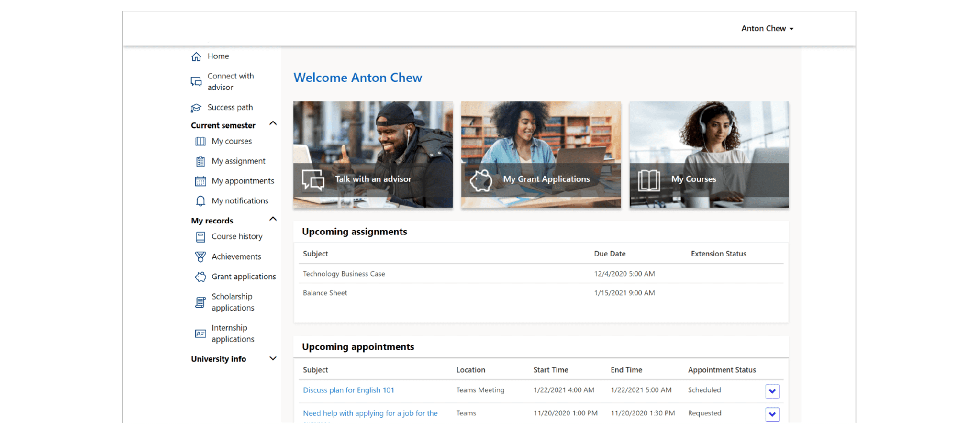Open Course history from sidebar
This screenshot has height=434, width=980.
[237, 236]
